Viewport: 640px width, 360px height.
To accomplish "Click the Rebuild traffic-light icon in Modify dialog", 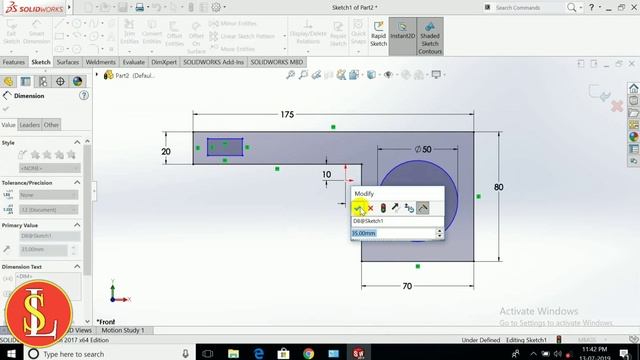I will pos(383,208).
